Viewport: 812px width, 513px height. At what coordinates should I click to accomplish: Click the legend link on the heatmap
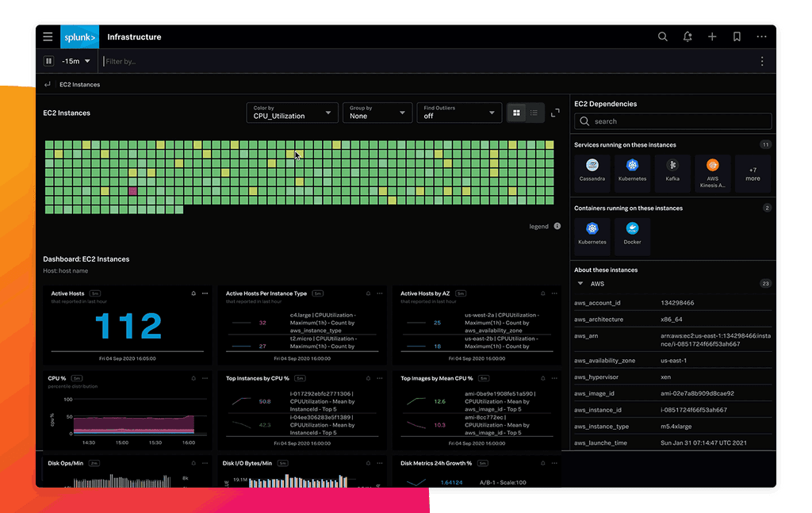click(x=538, y=226)
